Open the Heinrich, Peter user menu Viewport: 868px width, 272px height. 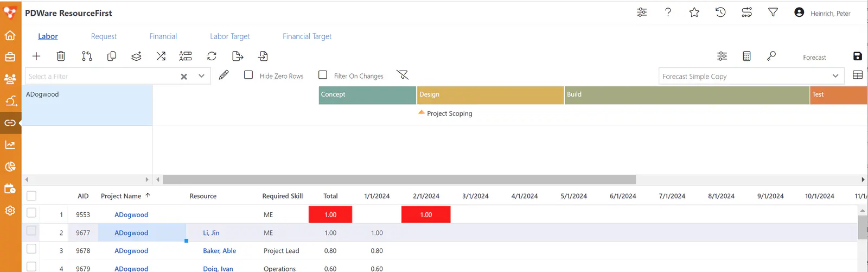point(822,12)
